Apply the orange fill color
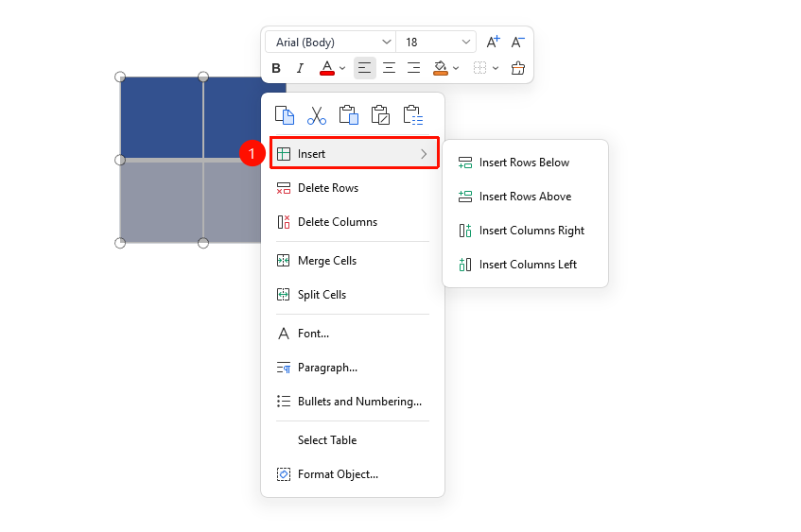 (x=441, y=68)
